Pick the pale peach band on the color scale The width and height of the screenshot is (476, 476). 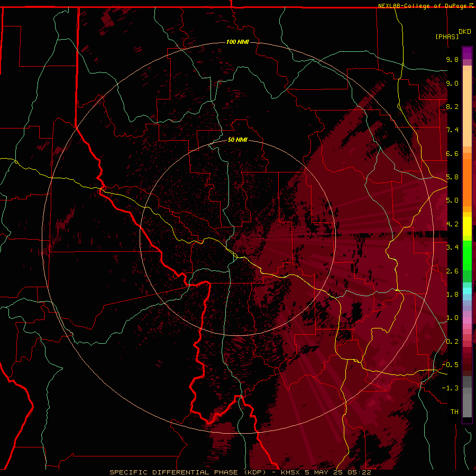pos(467,108)
